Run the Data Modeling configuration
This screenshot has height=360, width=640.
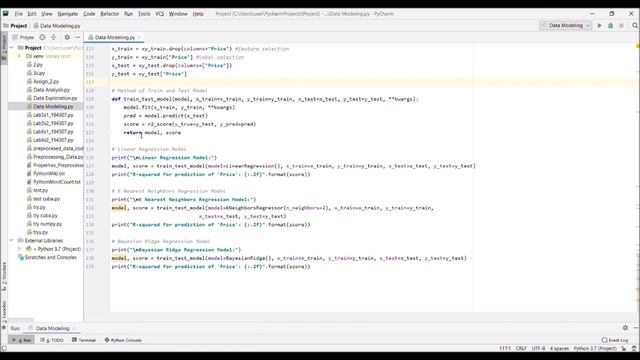[x=600, y=25]
